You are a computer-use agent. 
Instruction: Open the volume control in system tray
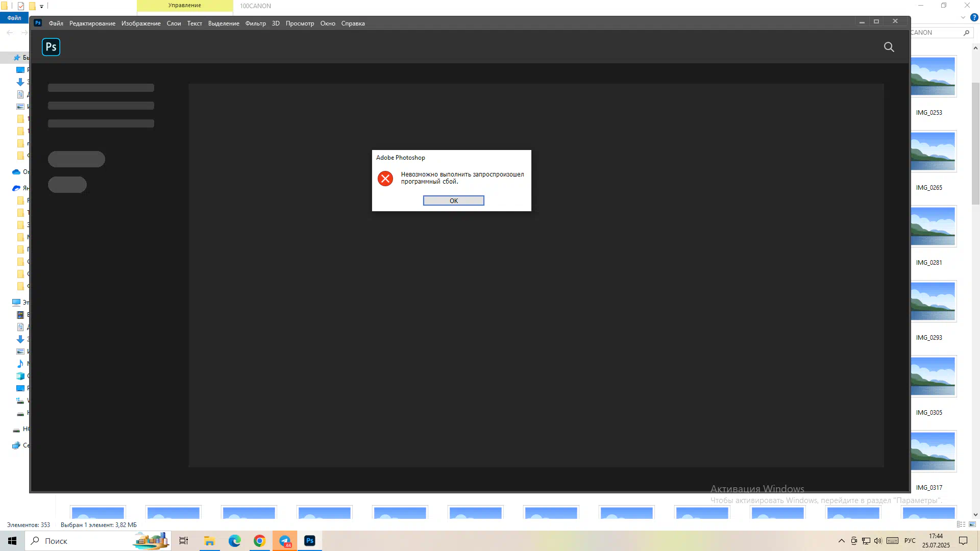click(878, 541)
